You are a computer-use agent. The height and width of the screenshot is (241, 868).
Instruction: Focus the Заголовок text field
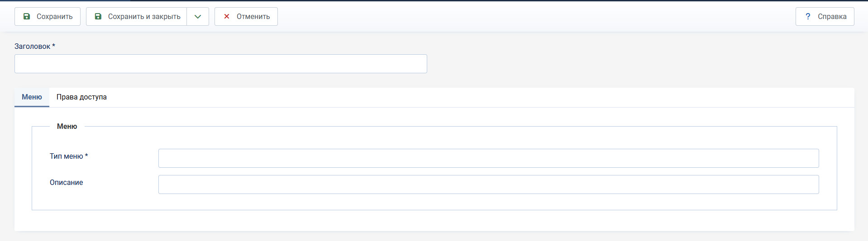tap(221, 64)
